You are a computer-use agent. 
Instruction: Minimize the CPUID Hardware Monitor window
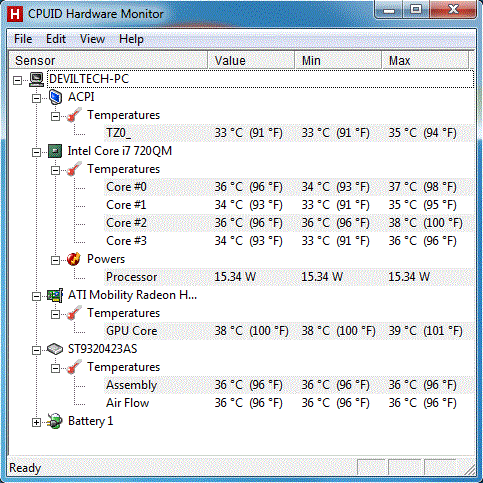coord(389,10)
